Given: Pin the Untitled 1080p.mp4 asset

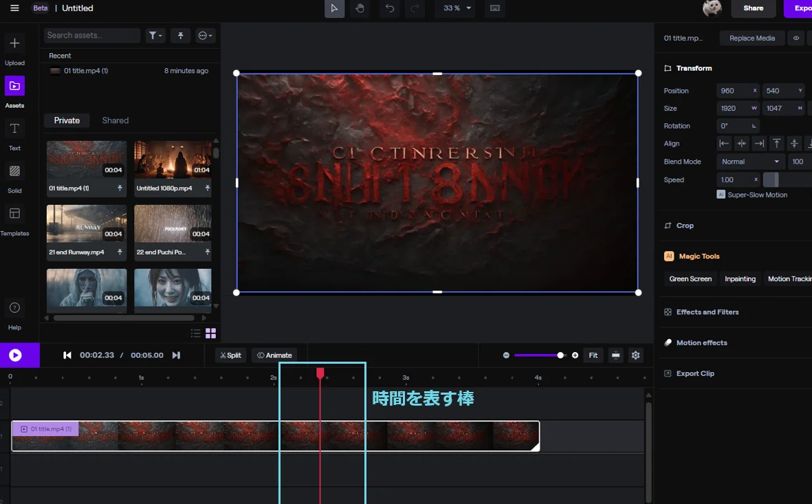Looking at the screenshot, I should (x=207, y=188).
